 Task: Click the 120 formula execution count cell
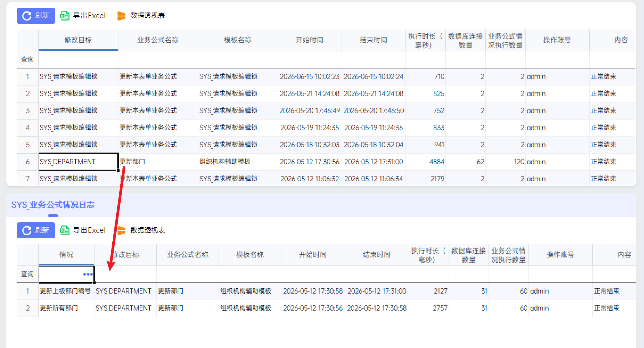(506, 162)
